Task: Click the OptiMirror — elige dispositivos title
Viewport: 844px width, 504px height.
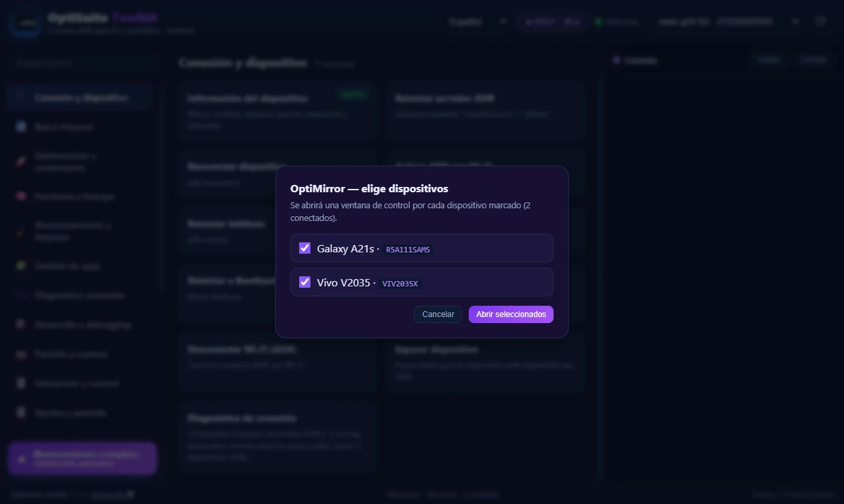Action: click(369, 189)
